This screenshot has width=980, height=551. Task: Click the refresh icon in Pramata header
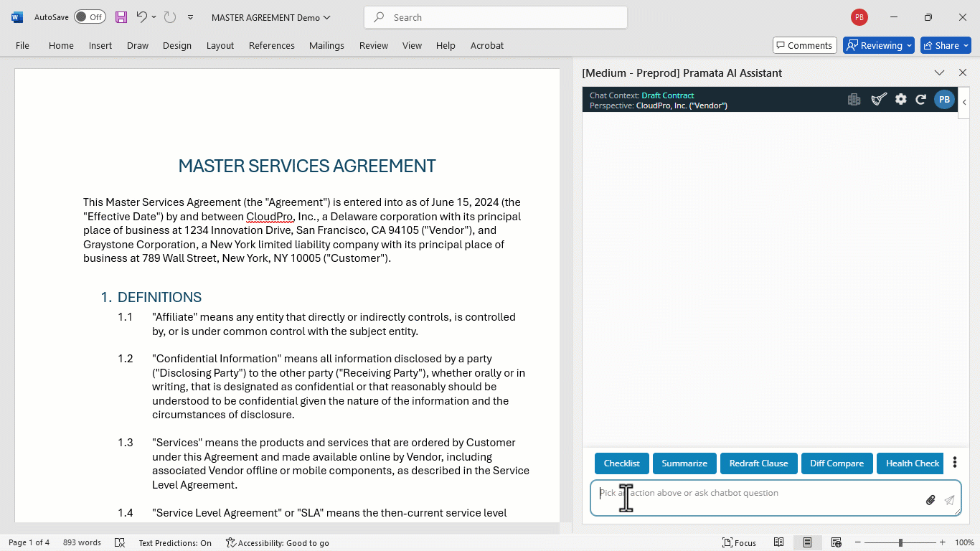[921, 100]
